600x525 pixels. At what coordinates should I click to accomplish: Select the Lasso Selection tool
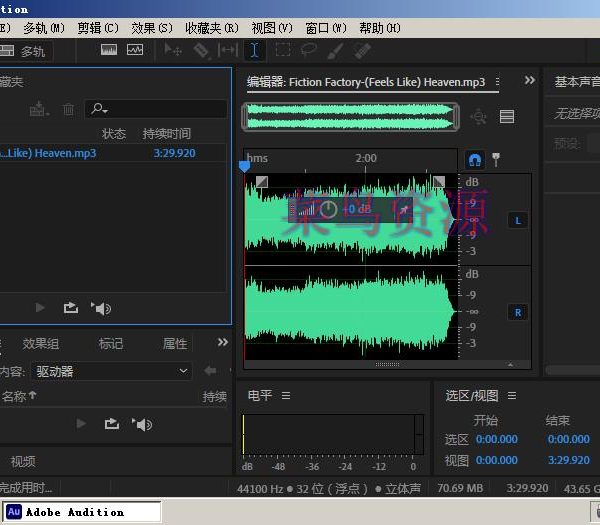coord(309,50)
